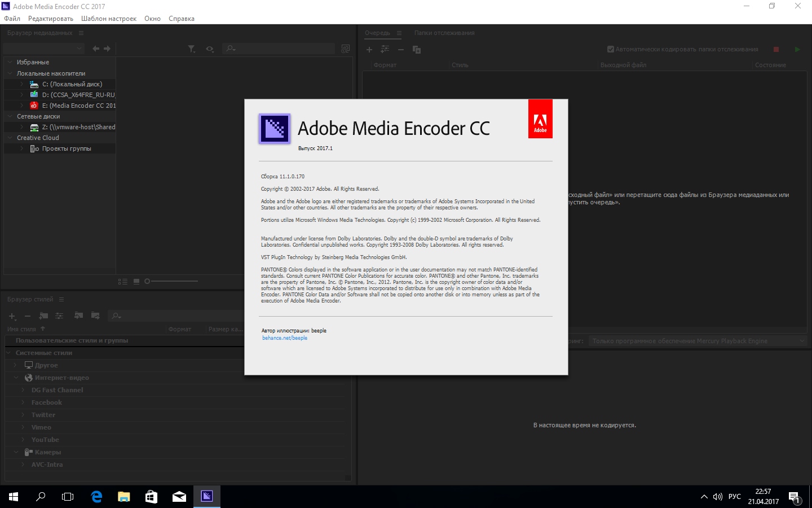This screenshot has width=812, height=508.
Task: Expand the E: (Media Encoder CC) drive
Action: pos(22,106)
